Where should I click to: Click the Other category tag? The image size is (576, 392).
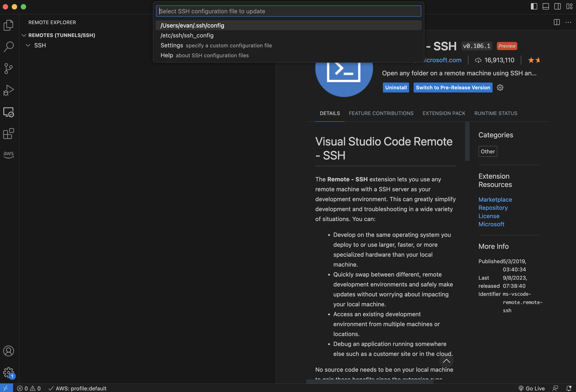[x=488, y=152]
